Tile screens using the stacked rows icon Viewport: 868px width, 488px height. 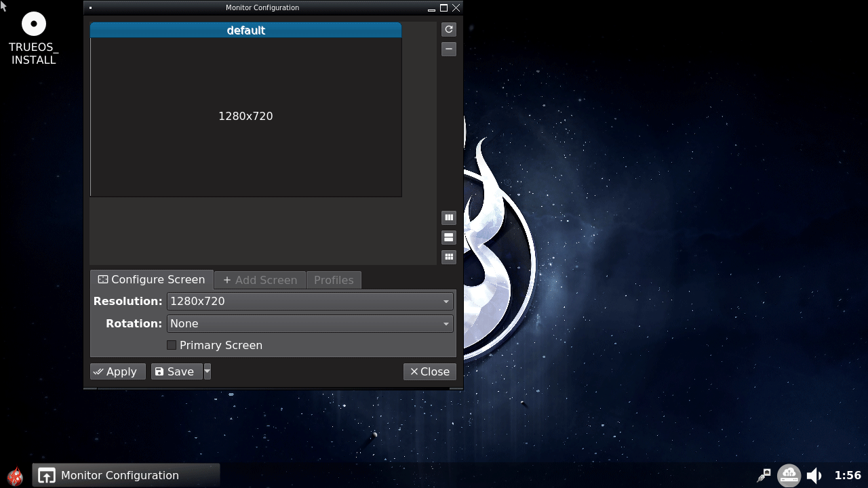449,237
